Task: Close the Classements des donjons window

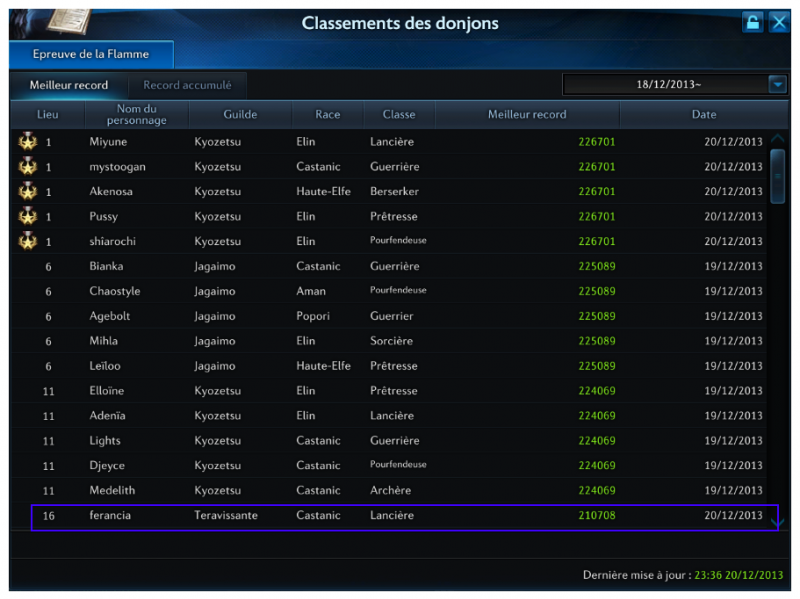Action: pos(779,23)
